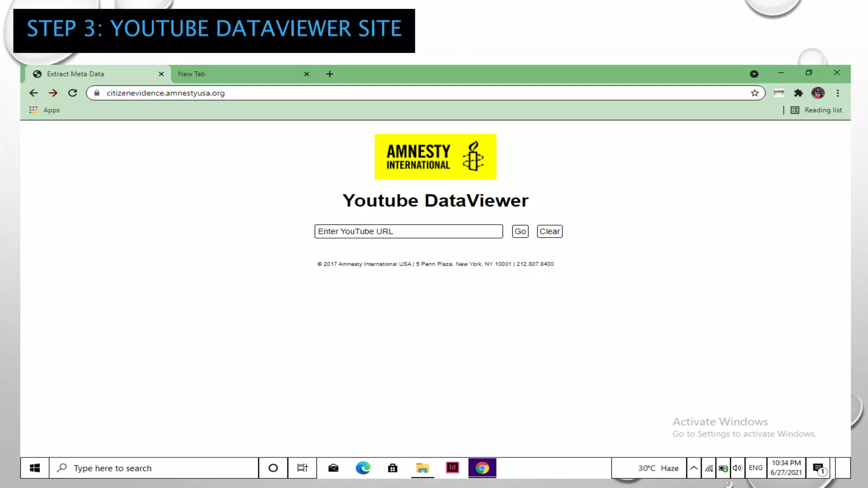Switch to the New Tab tab
Screen dimensions: 868x488
point(237,74)
